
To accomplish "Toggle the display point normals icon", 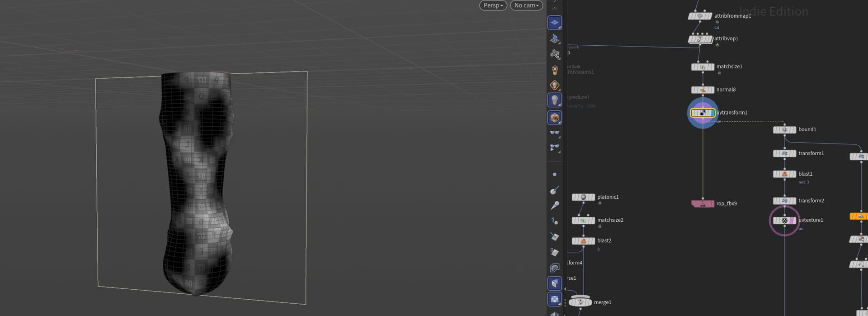I will point(555,191).
